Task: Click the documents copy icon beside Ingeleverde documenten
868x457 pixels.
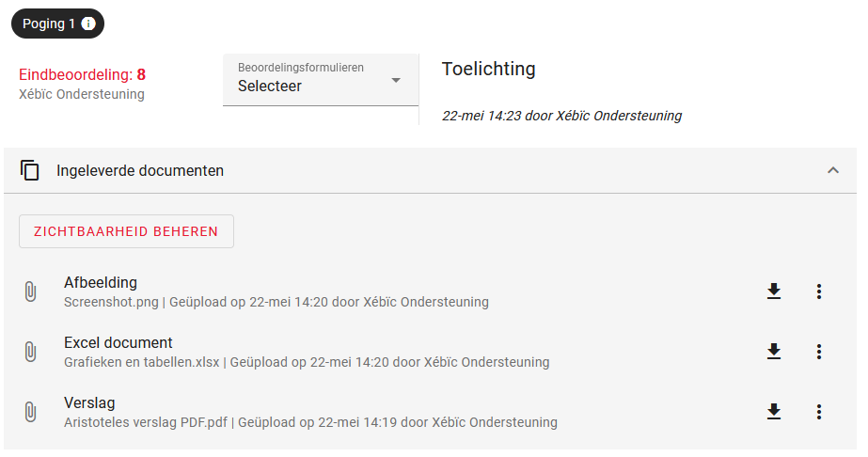Action: 30,170
